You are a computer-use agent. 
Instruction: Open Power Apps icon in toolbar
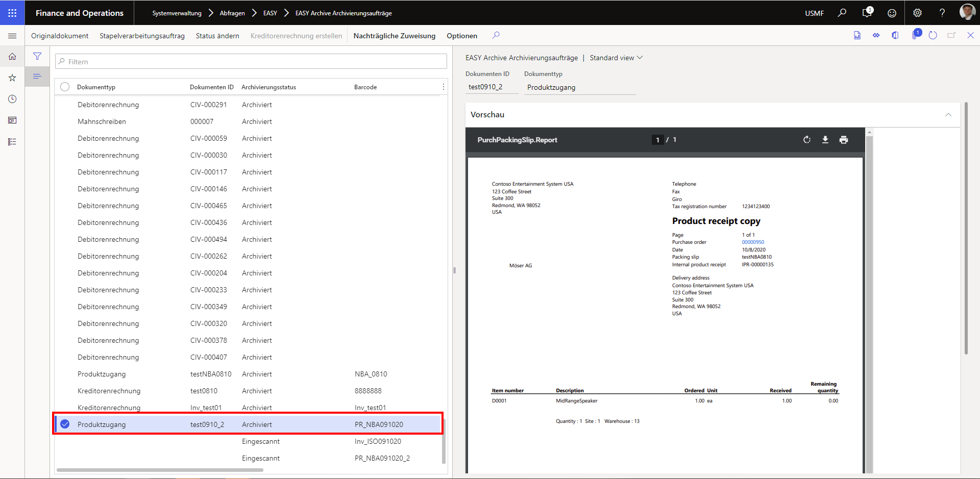[876, 35]
